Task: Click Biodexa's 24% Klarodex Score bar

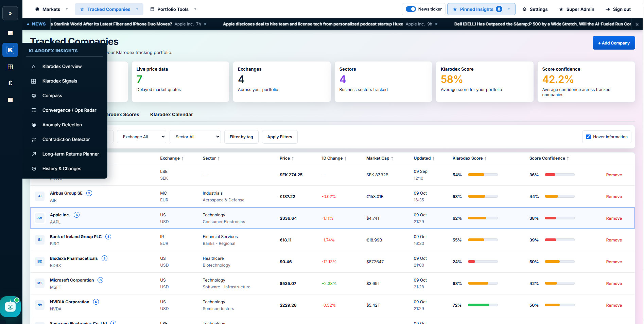Action: click(x=483, y=262)
